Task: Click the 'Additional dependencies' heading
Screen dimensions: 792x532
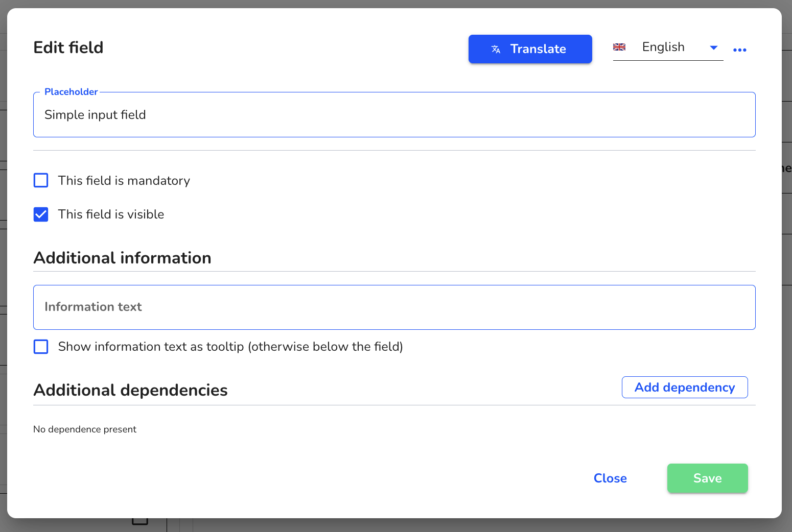Action: [x=130, y=390]
